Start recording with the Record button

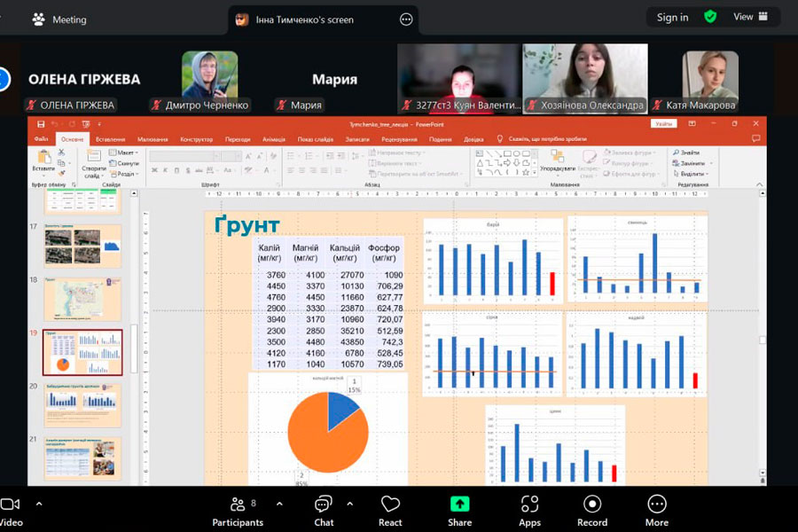click(591, 510)
